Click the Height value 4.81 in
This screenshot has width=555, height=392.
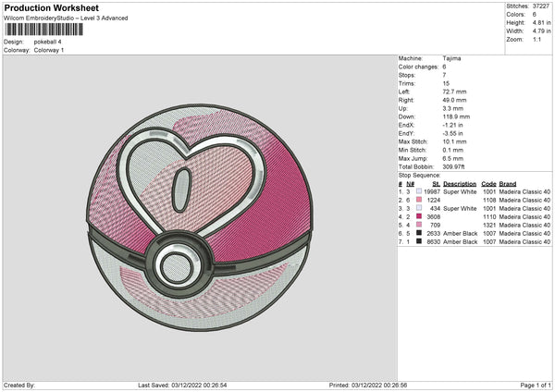tap(541, 22)
